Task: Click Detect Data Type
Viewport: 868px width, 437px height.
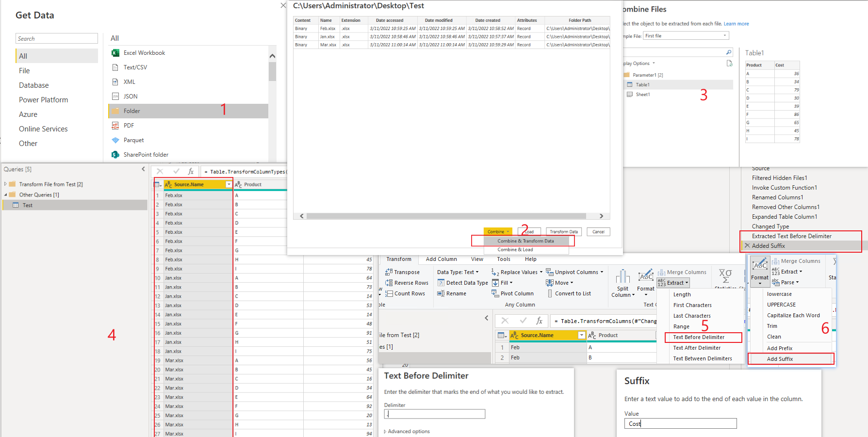Action: [x=462, y=283]
